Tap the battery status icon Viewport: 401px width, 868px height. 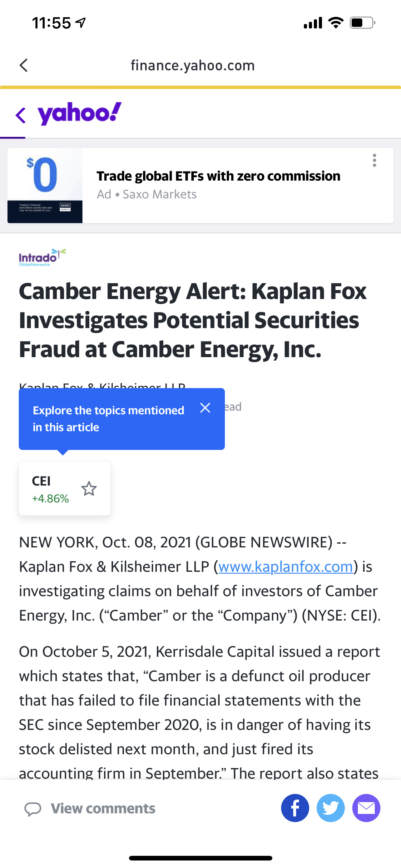[x=362, y=23]
